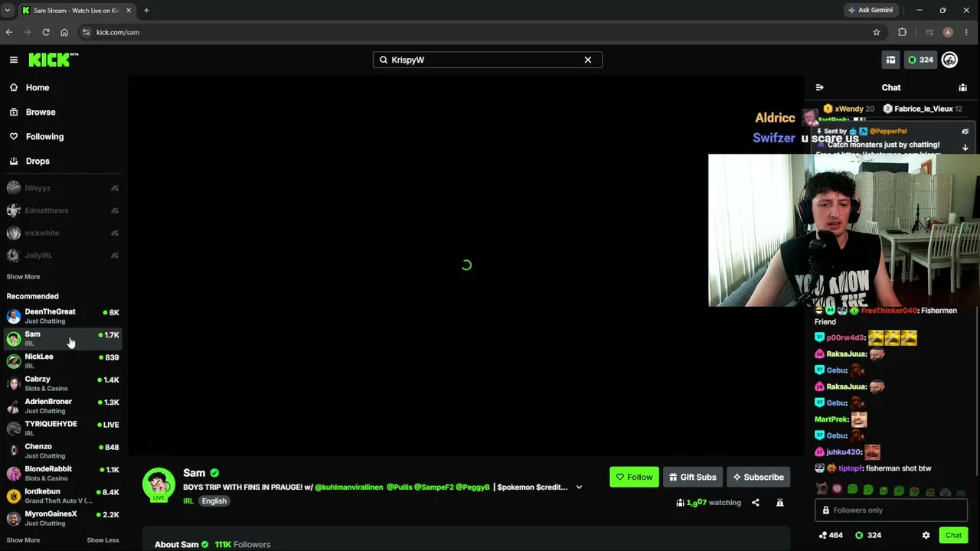Show more recommended channels at sidebar bottom
Screen dimensions: 980x551
click(23, 540)
